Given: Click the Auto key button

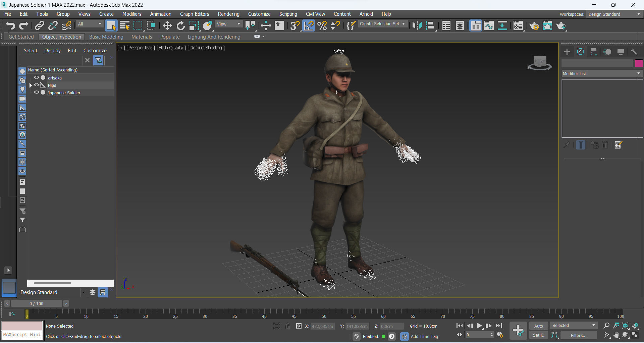Looking at the screenshot, I should [x=538, y=326].
